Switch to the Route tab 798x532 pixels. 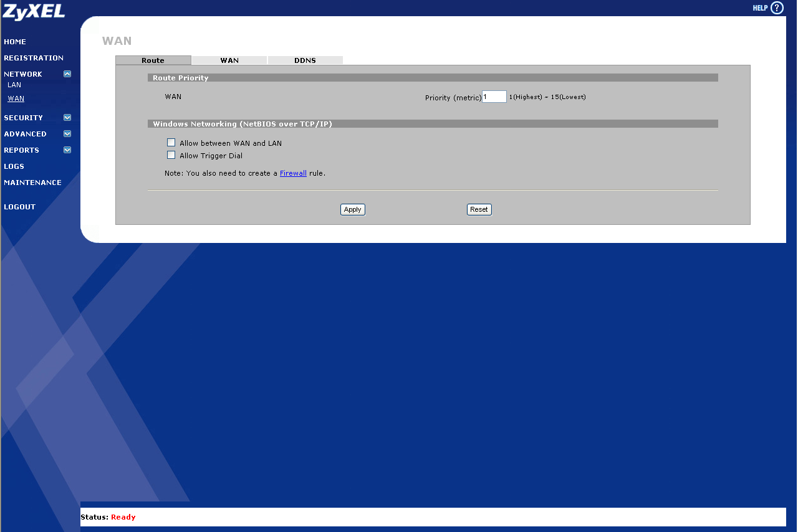(x=153, y=60)
